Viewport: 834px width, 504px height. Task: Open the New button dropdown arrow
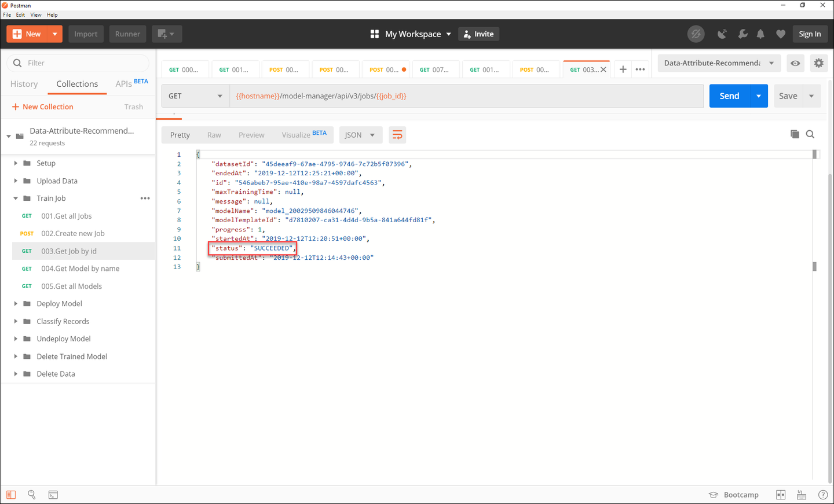55,34
